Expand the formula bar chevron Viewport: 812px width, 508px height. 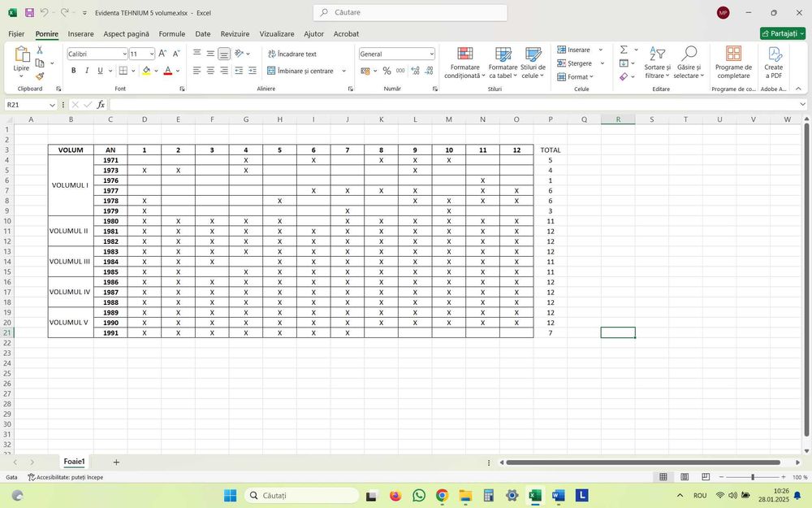[803, 105]
